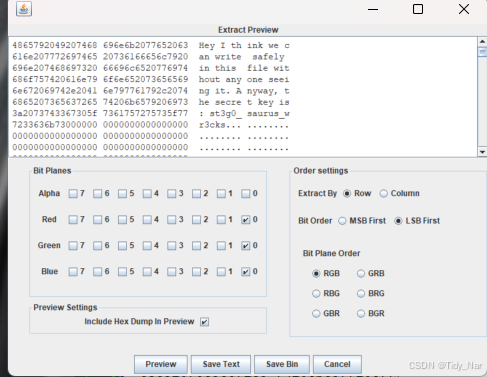Enable Red bit plane 2
The image size is (487, 377).
pyautogui.click(x=196, y=220)
